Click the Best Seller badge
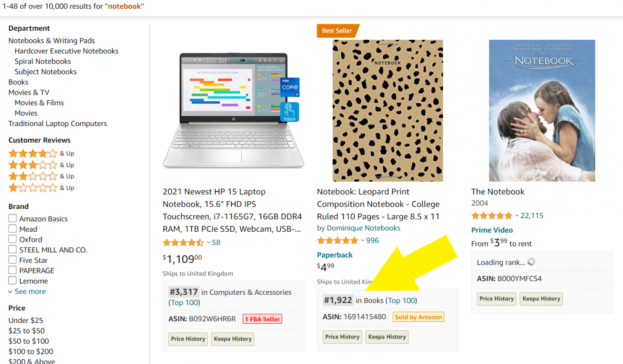The height and width of the screenshot is (364, 623). (337, 31)
